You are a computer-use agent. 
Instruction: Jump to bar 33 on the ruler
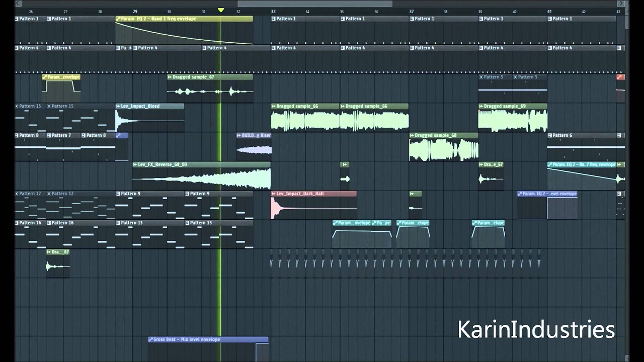coord(273,11)
